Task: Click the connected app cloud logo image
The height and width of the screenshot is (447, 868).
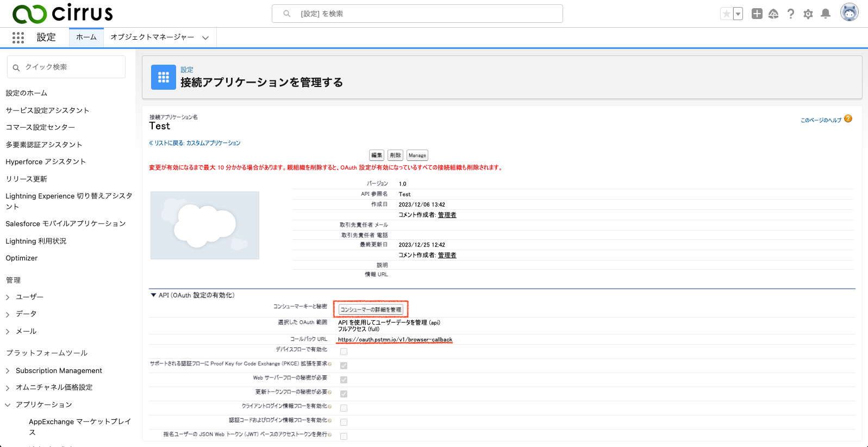Action: point(205,225)
